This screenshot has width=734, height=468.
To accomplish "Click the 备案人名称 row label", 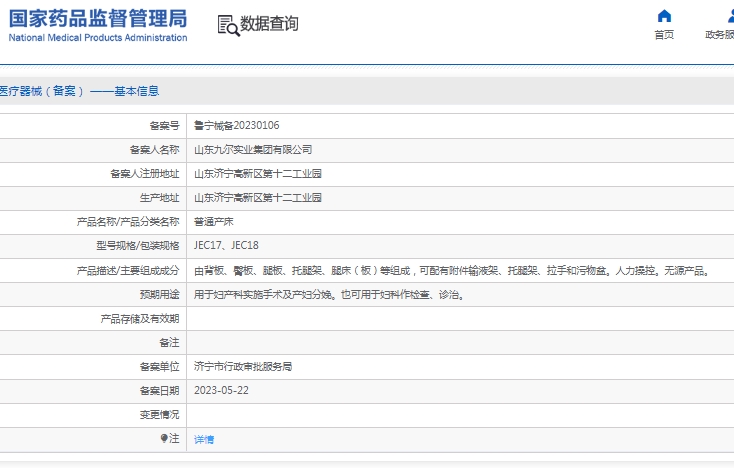I will pos(154,150).
